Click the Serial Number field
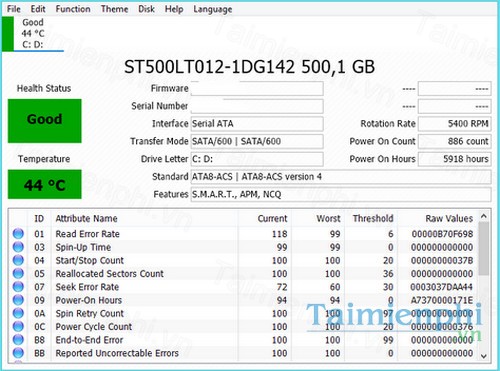This screenshot has width=500, height=371. coord(257,106)
